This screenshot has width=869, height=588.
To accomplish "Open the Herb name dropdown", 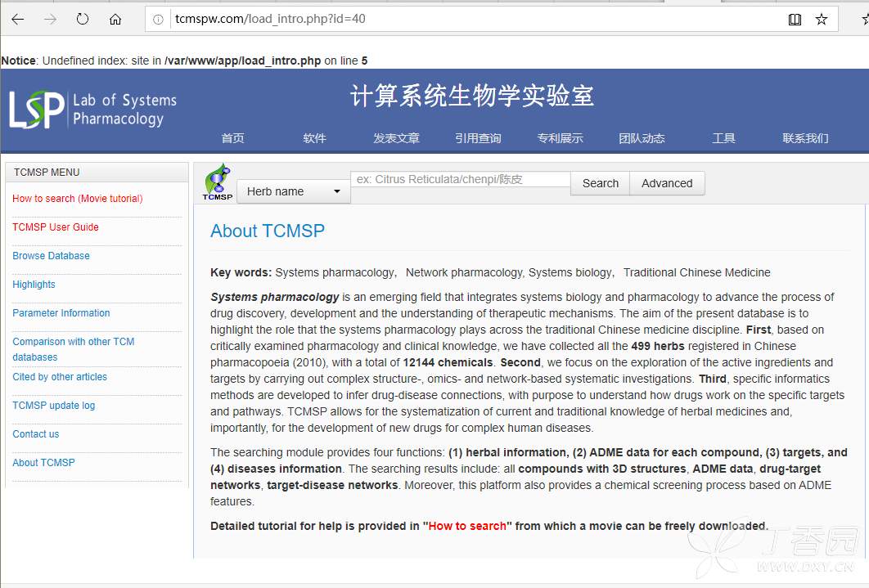I will coord(294,191).
